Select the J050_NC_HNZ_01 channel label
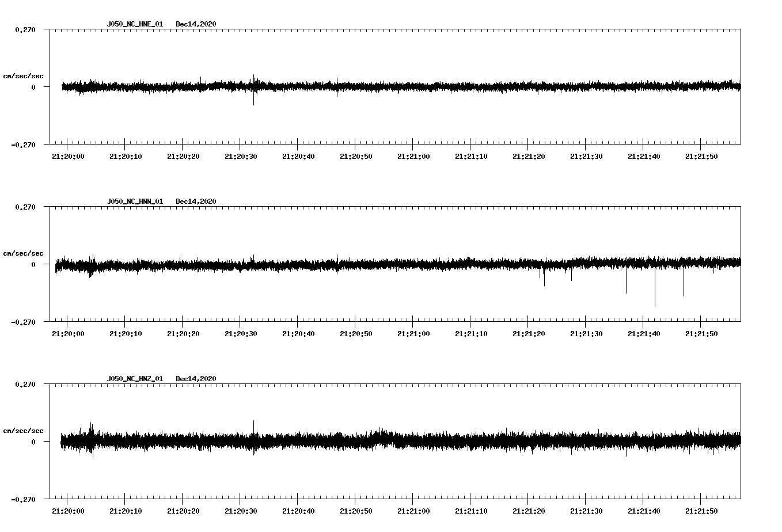This screenshot has height=532, width=782. click(134, 378)
